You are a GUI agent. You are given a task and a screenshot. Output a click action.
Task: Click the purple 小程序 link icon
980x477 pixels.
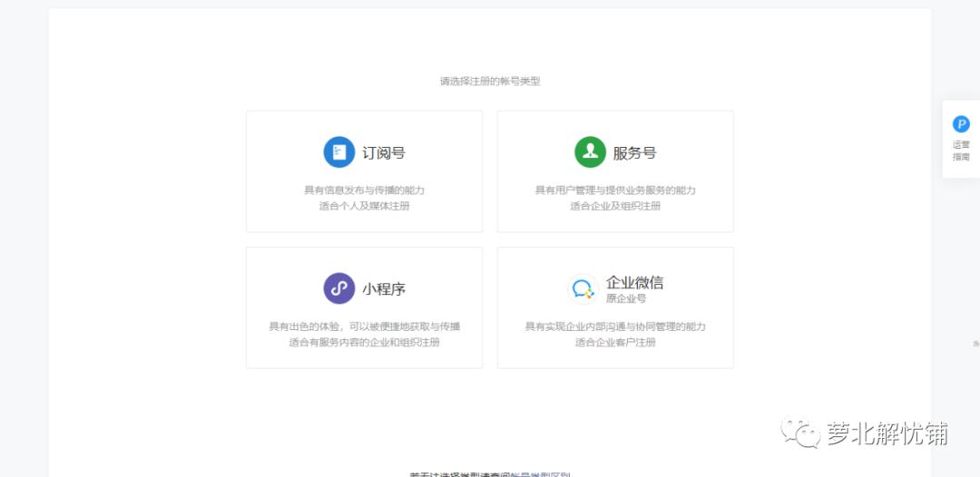pyautogui.click(x=339, y=288)
